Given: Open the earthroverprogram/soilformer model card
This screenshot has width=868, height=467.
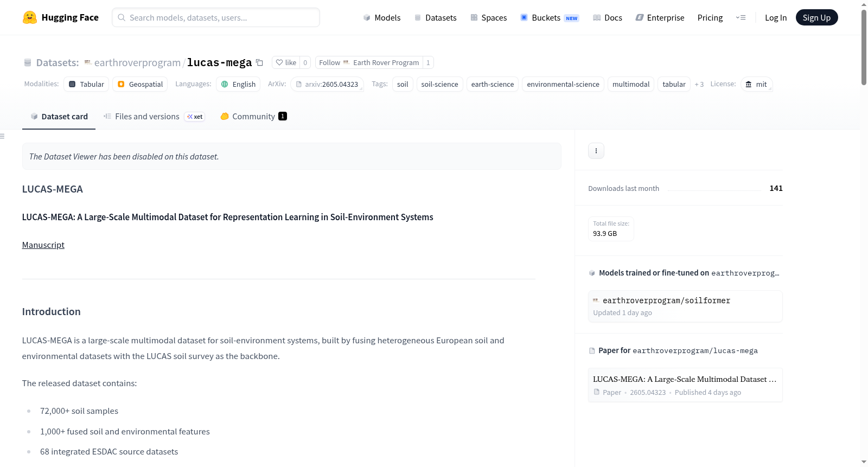Looking at the screenshot, I should point(685,306).
